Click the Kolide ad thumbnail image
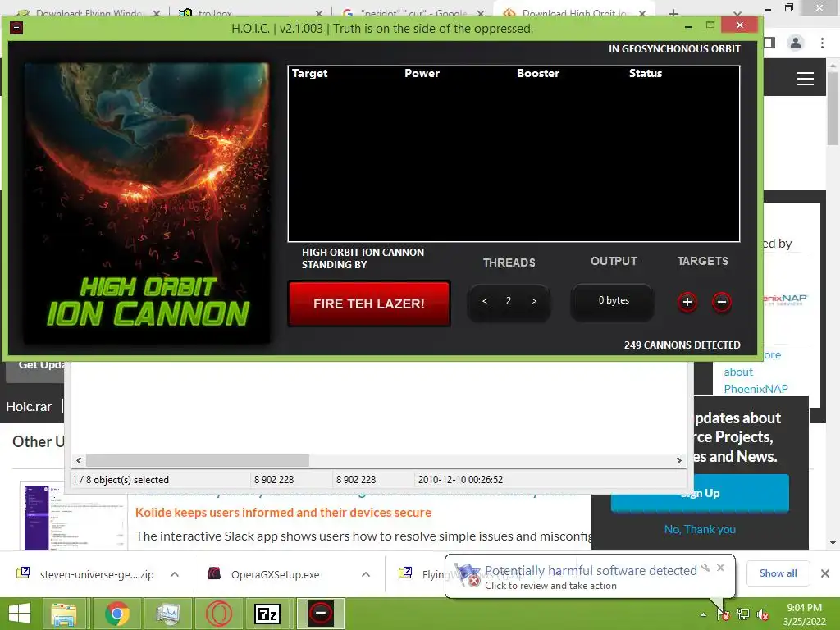This screenshot has height=630, width=840. (x=74, y=517)
